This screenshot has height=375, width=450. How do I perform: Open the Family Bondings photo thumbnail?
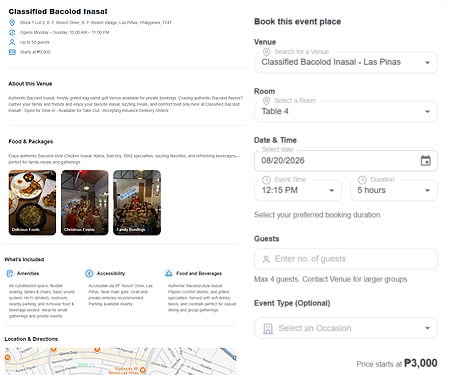click(137, 203)
